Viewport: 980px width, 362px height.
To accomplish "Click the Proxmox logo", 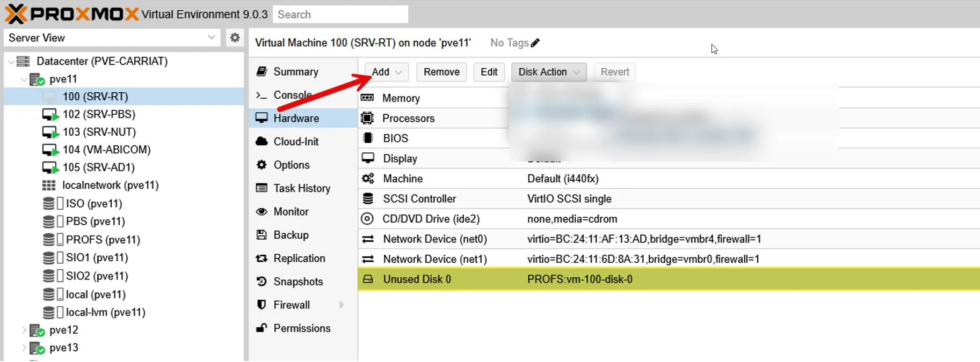I will click(x=71, y=14).
